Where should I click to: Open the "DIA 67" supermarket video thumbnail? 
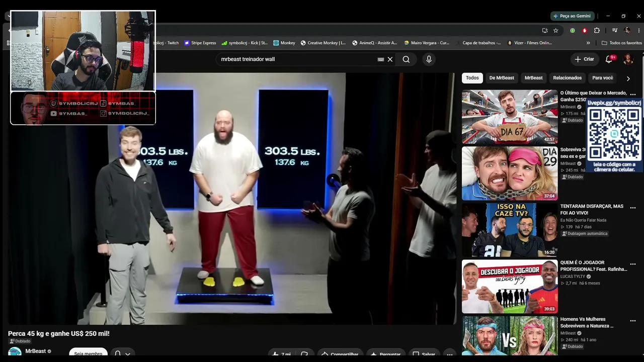(510, 117)
